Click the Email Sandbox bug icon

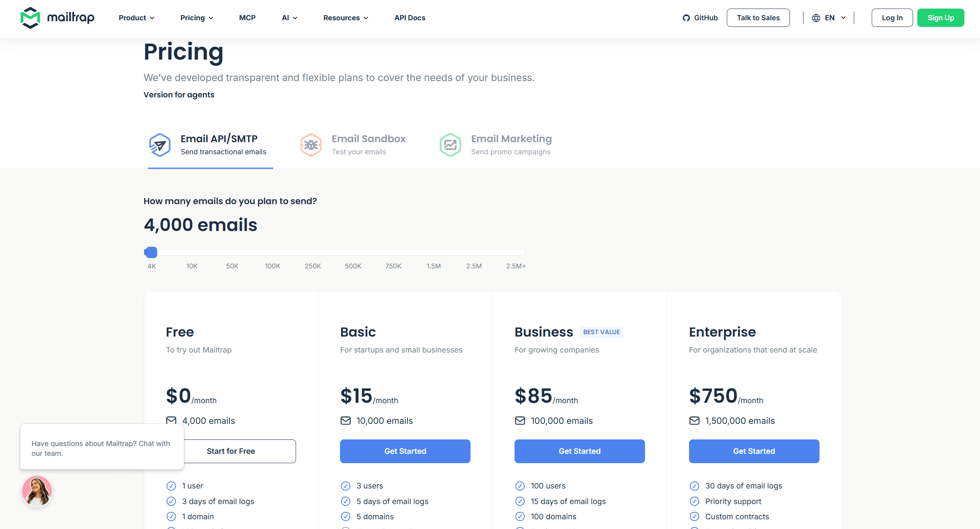pos(311,145)
